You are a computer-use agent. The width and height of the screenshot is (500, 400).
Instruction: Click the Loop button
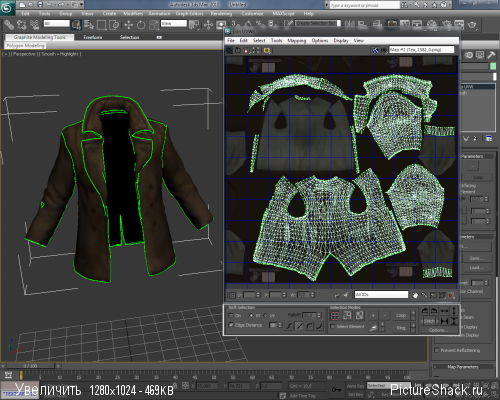[x=401, y=315]
